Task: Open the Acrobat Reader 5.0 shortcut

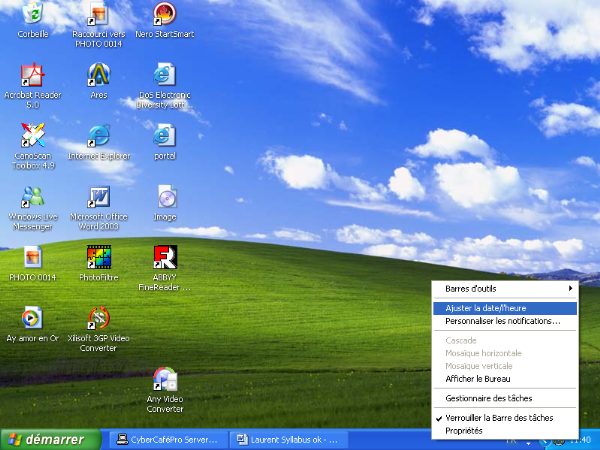Action: 33,76
